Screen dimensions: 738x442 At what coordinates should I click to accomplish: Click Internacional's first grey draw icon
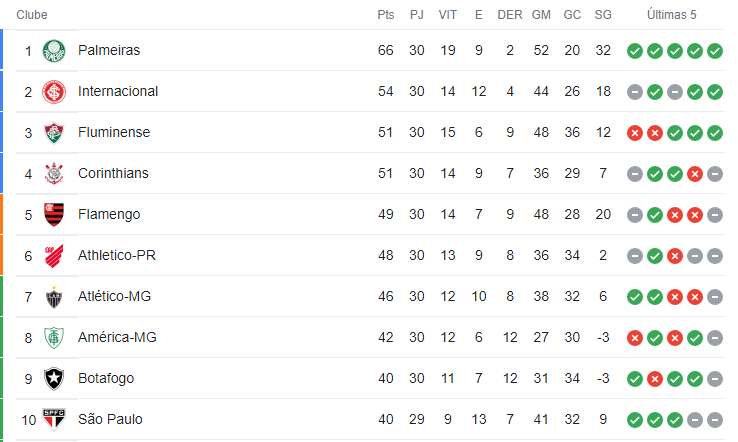[634, 92]
